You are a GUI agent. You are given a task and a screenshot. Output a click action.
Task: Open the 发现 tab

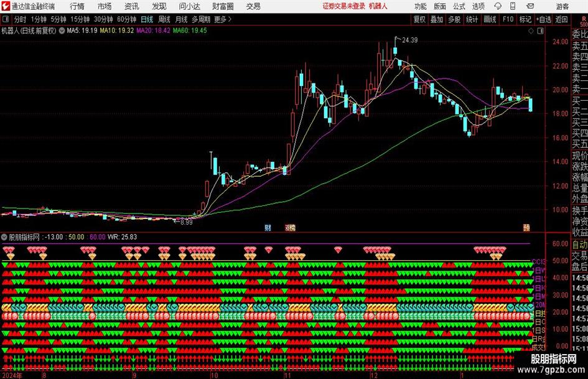[x=159, y=6]
